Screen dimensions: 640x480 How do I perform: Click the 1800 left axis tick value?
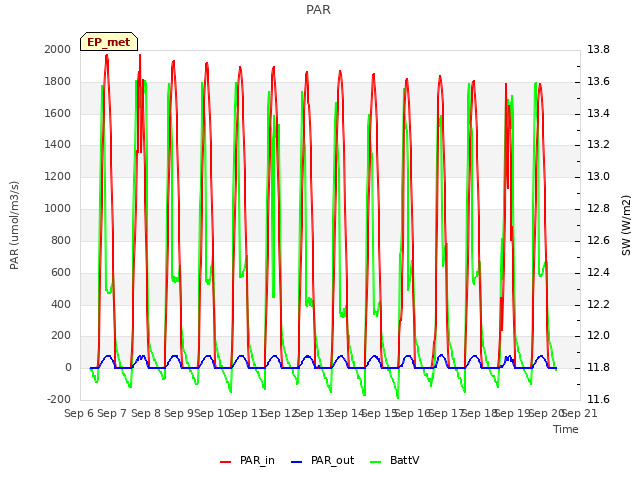[x=58, y=82]
